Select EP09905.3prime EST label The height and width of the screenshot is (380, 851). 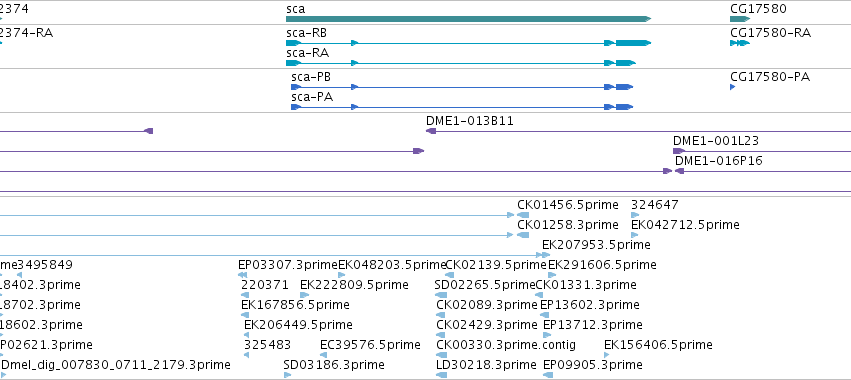(593, 364)
